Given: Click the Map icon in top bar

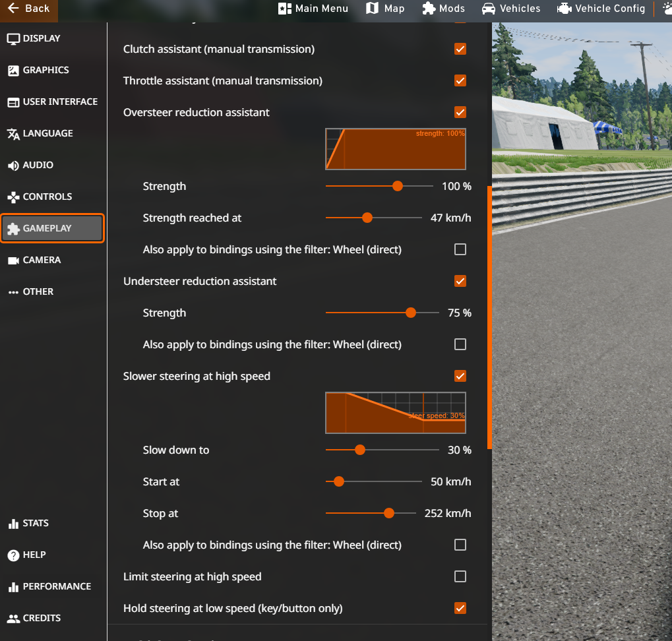Looking at the screenshot, I should click(372, 8).
